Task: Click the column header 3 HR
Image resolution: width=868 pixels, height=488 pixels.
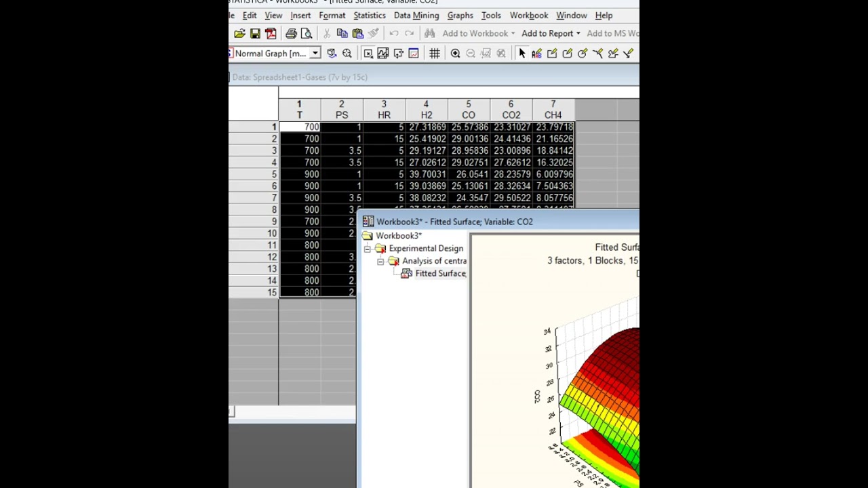Action: pyautogui.click(x=384, y=110)
